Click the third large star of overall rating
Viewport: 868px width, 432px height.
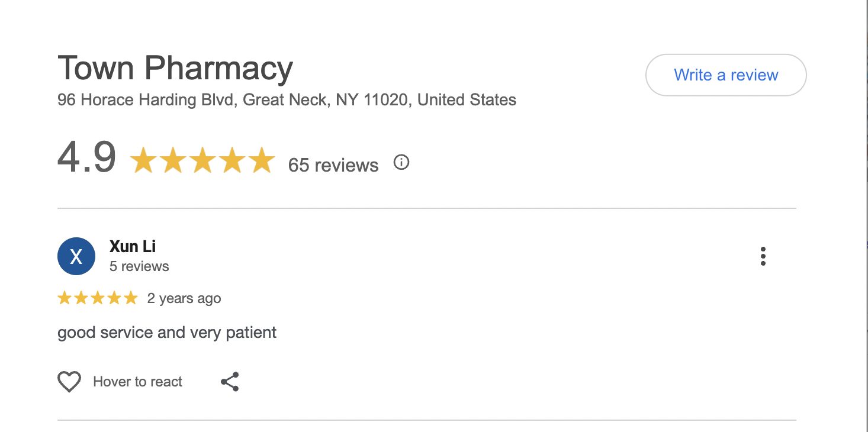[x=202, y=161]
